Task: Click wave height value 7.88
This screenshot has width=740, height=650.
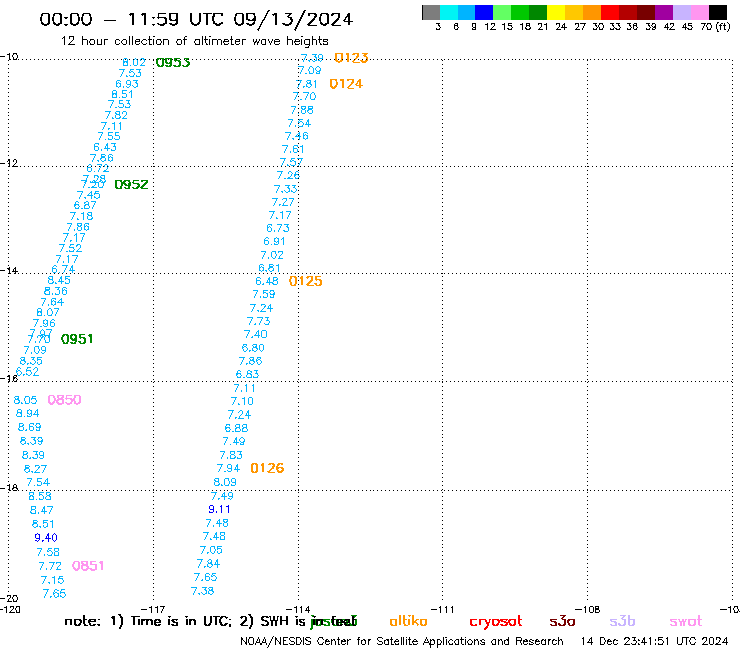Action: coord(302,110)
